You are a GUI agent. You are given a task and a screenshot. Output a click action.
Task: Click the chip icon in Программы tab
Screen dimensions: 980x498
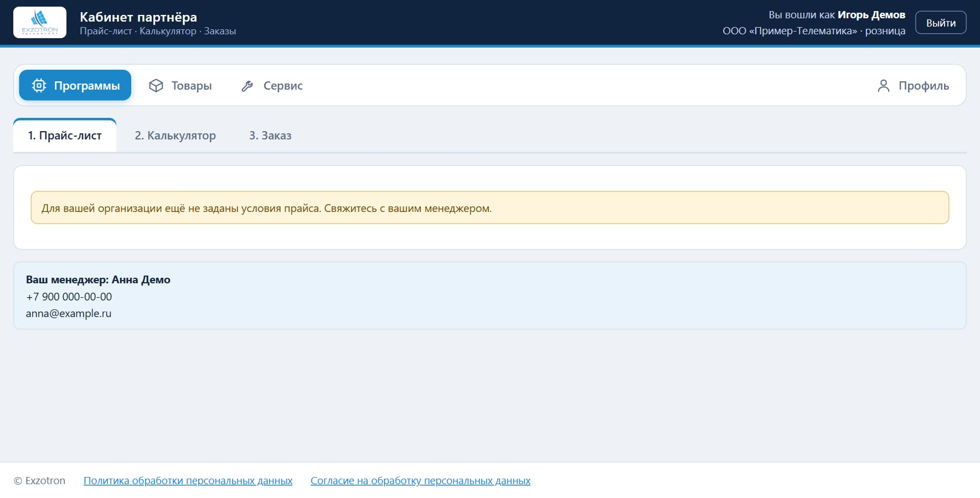point(39,85)
